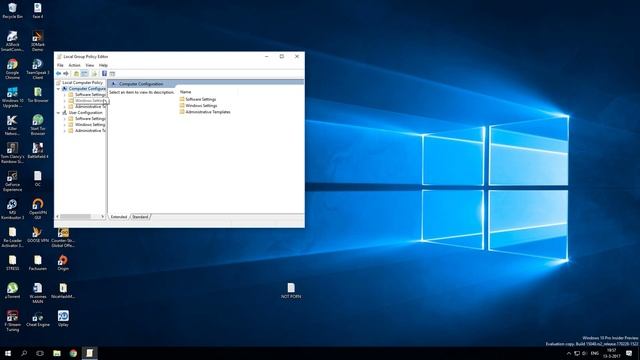This screenshot has height=360, width=640.
Task: Select the GeForce Experience desktop shortcut
Action: (12, 181)
